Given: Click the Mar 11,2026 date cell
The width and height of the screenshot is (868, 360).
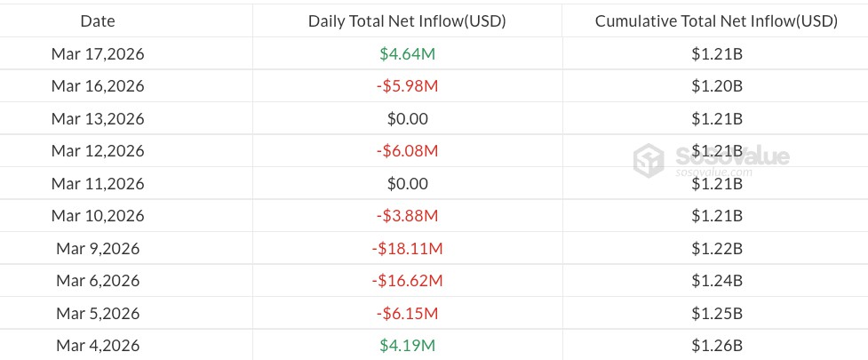Looking at the screenshot, I should pos(98,184).
